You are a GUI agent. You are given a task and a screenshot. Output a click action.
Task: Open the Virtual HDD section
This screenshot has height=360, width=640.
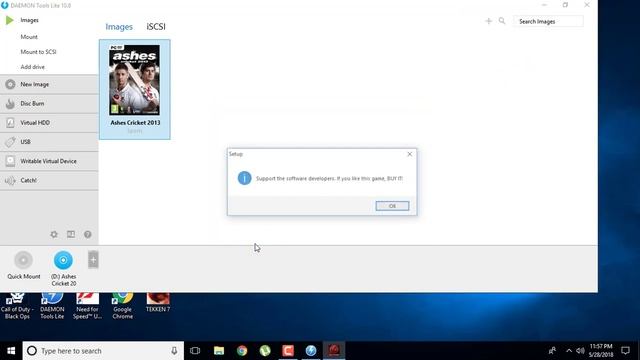click(x=49, y=123)
